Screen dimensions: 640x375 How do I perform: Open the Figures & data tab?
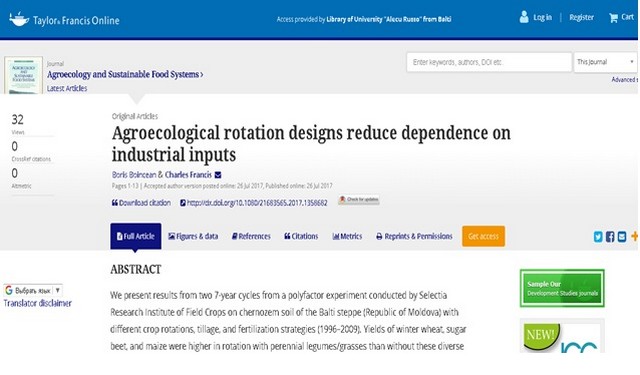[193, 236]
